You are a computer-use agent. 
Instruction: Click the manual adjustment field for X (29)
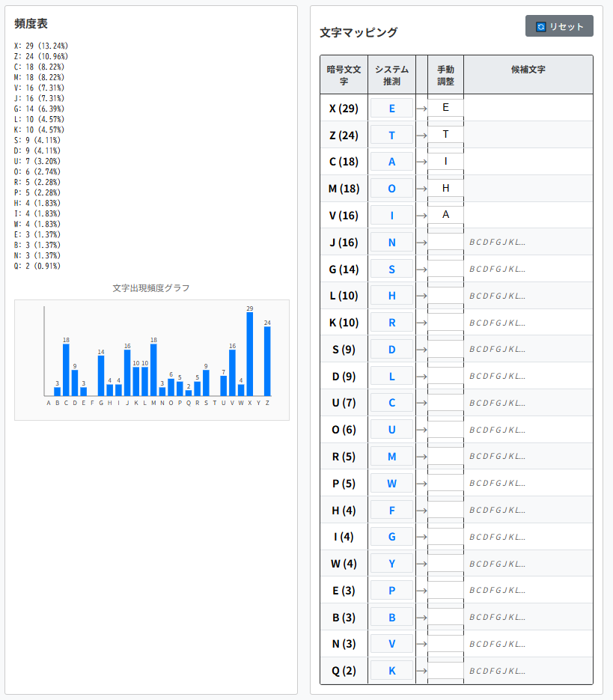point(445,108)
